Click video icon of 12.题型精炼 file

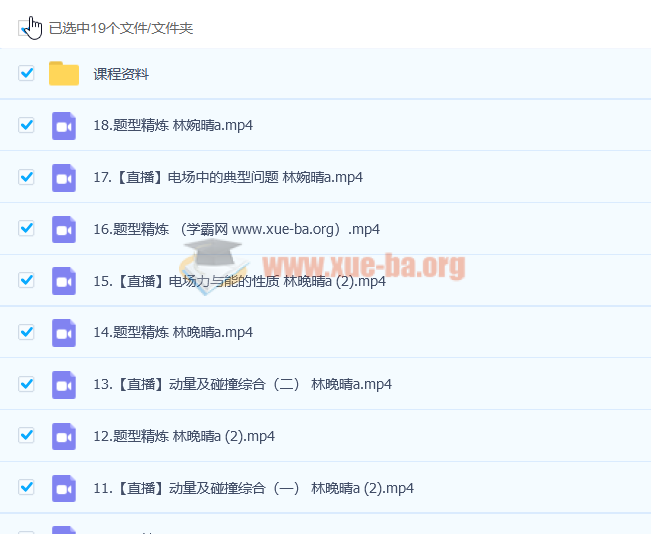(x=64, y=437)
